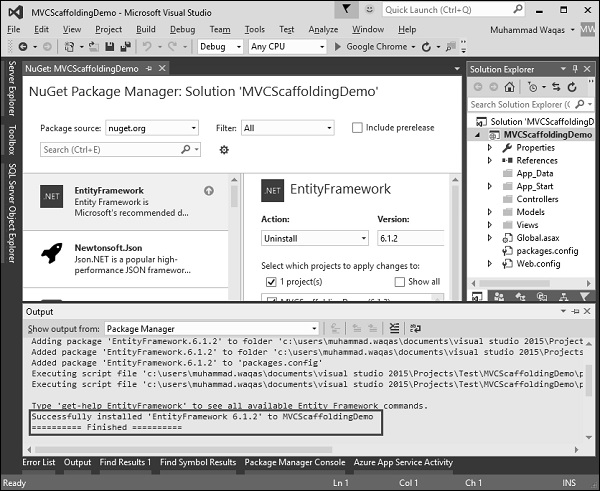Viewport: 600px width, 491px height.
Task: Start debugging with Google Chrome play button
Action: [x=338, y=46]
